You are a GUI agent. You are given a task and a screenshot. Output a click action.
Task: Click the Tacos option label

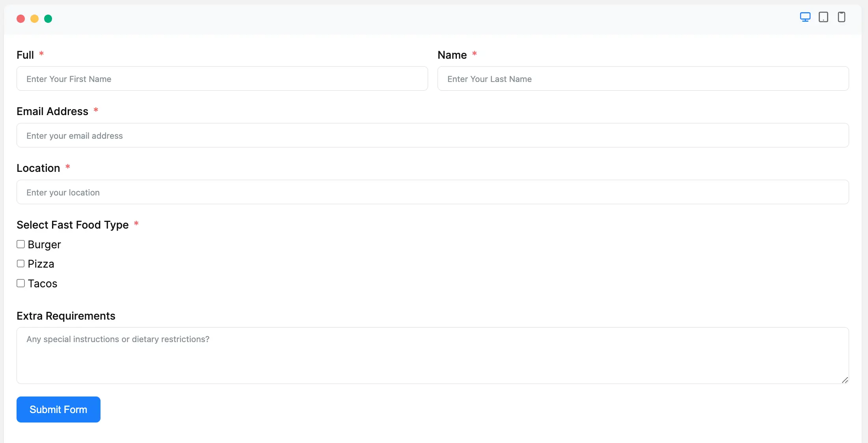[43, 284]
